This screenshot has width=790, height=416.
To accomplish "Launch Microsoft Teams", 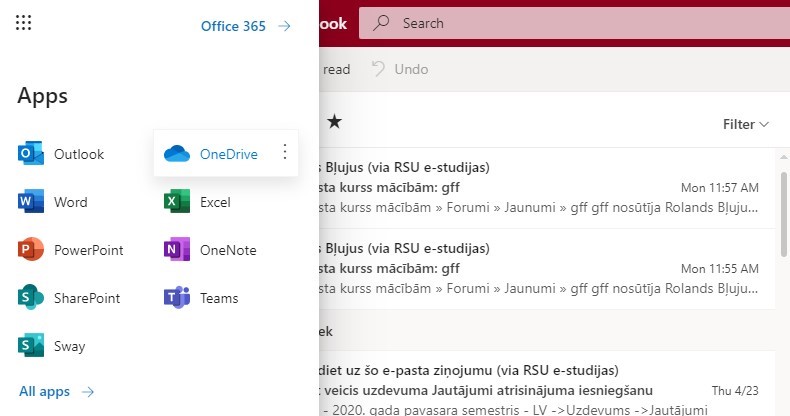I will click(x=203, y=298).
